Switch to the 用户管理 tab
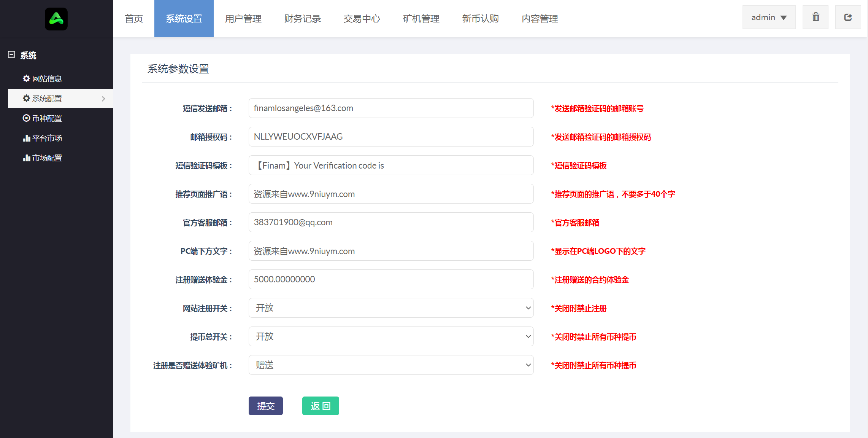 coord(243,18)
